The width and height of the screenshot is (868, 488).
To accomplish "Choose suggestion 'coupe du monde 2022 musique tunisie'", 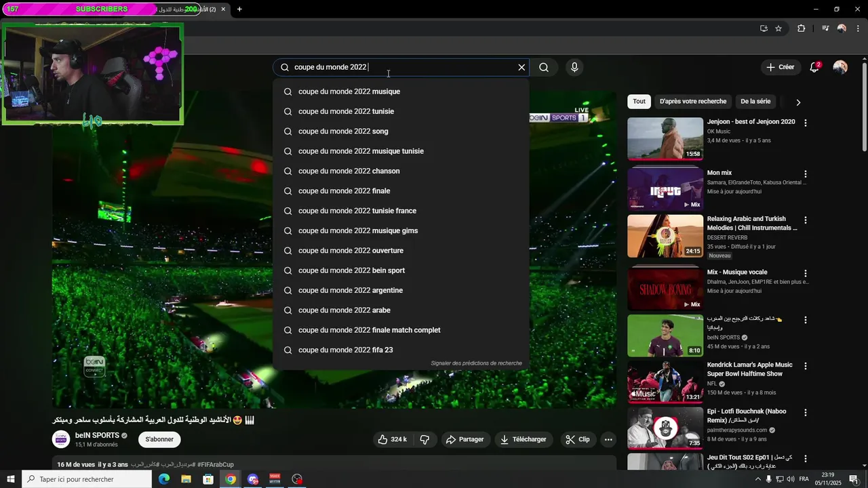I will click(x=401, y=151).
